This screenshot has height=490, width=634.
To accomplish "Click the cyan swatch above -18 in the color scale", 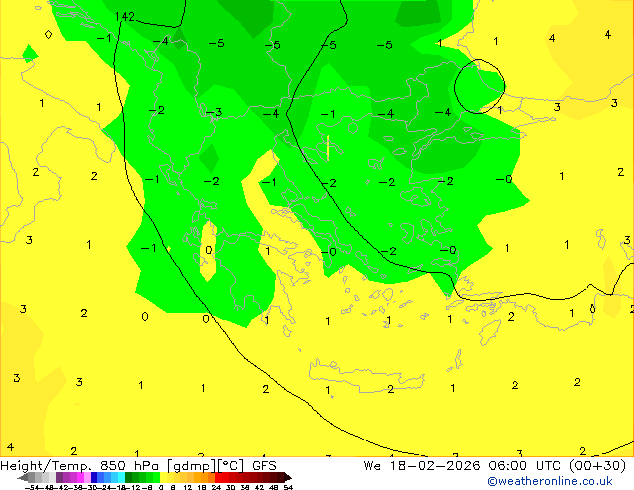I will point(121,477).
